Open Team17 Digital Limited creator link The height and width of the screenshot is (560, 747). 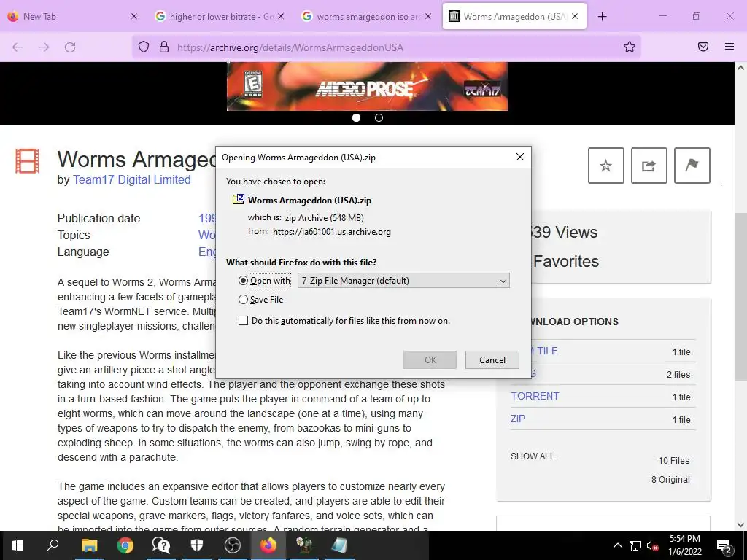(131, 179)
